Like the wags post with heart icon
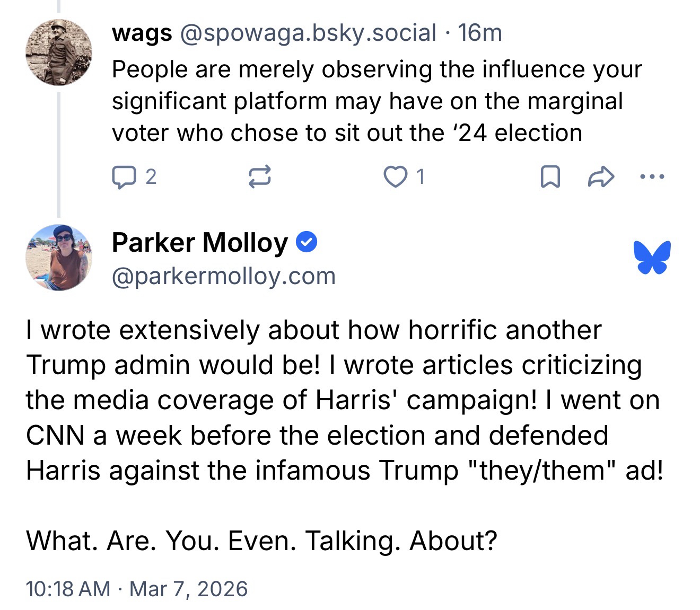The image size is (700, 610). coord(394,177)
